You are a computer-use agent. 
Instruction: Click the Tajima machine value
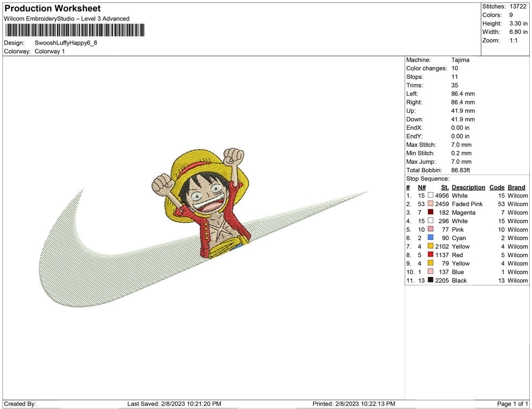tap(461, 60)
